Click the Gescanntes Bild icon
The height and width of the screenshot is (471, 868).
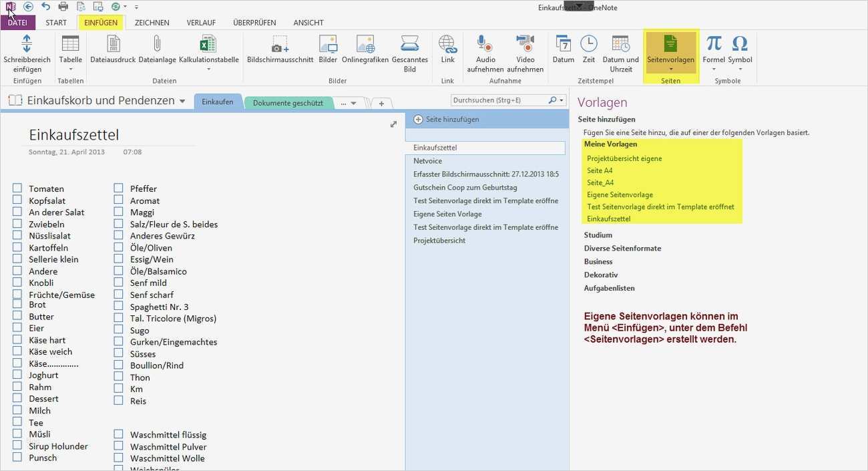[x=409, y=47]
